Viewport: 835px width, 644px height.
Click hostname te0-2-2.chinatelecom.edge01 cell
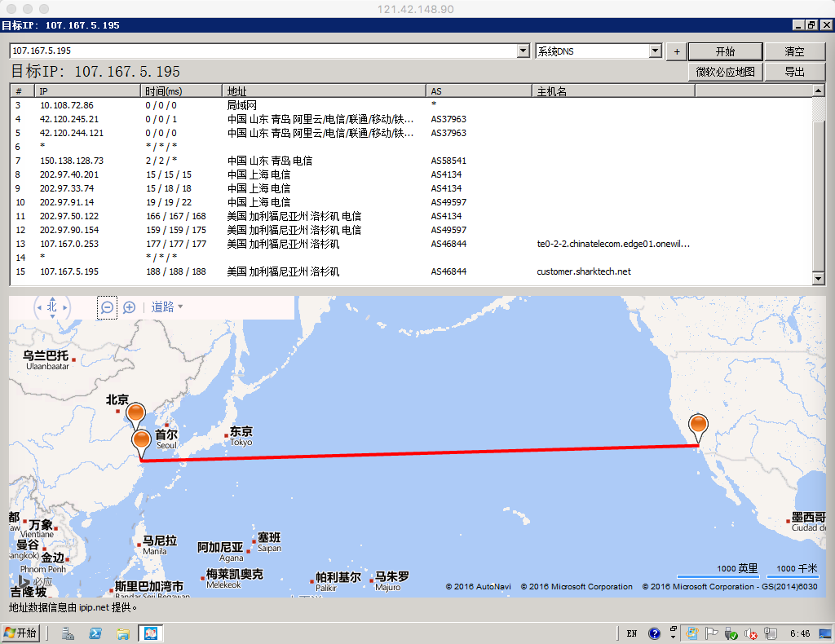click(x=613, y=244)
